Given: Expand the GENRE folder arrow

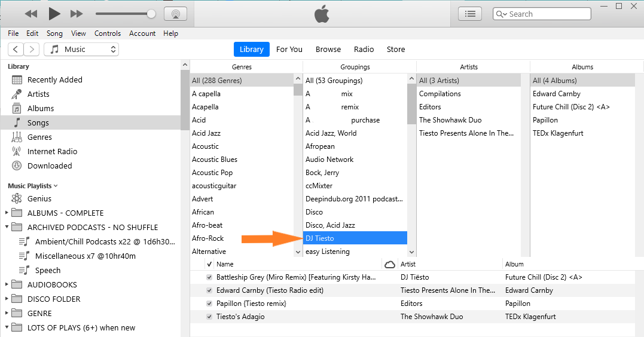Looking at the screenshot, I should (7, 313).
